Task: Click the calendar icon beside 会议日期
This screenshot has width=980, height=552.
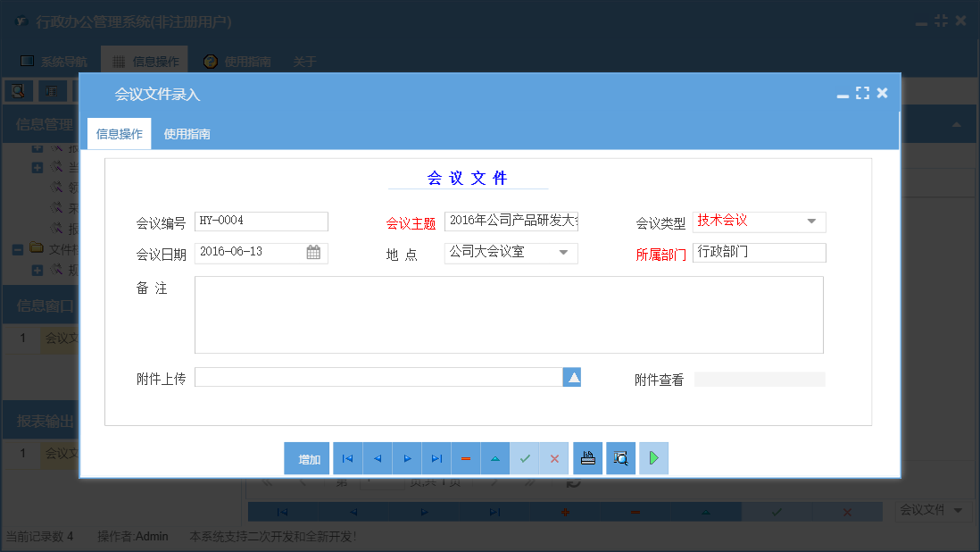Action: [x=314, y=253]
